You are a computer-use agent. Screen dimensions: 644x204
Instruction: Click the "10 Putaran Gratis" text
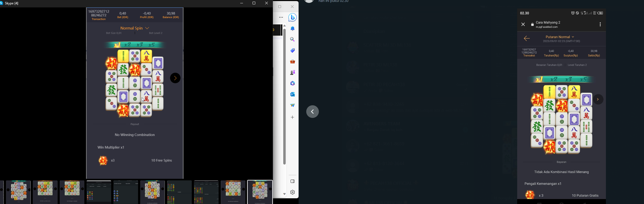(585, 195)
